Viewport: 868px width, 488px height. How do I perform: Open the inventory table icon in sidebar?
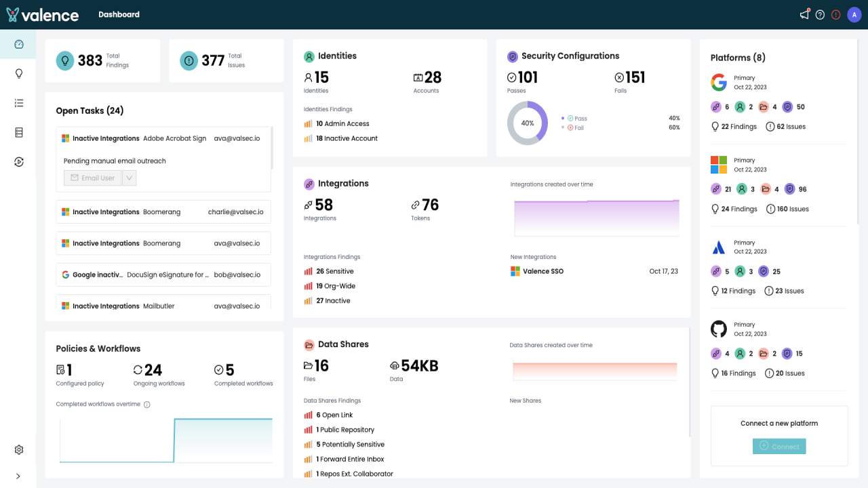point(19,133)
